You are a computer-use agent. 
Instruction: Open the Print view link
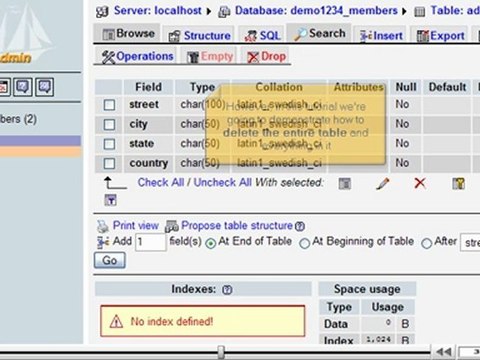[136, 226]
